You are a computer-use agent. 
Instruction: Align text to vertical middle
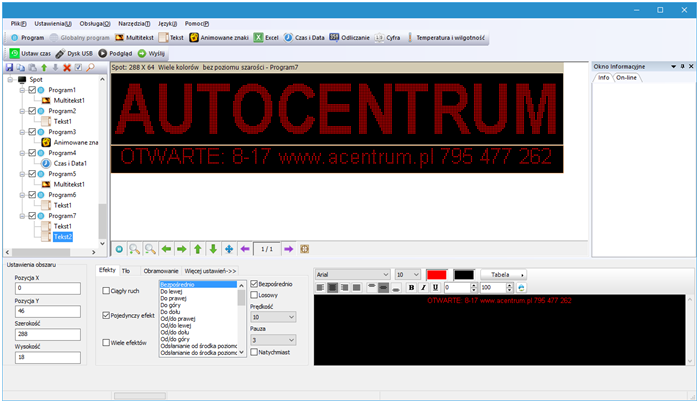pyautogui.click(x=383, y=288)
